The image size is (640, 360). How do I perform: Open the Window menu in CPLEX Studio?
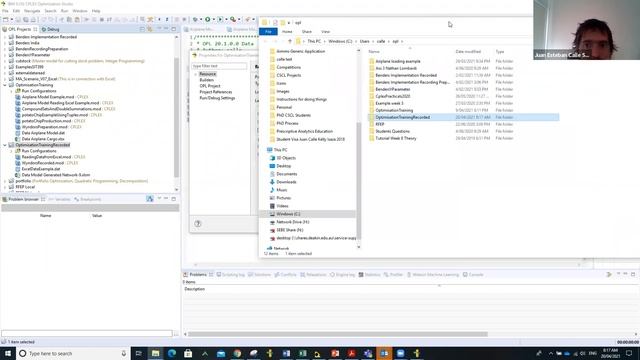click(x=80, y=11)
